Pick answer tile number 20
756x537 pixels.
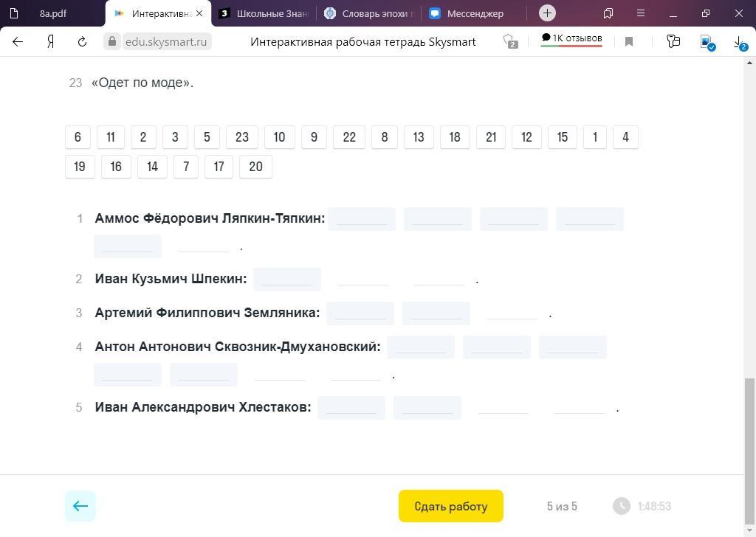255,167
